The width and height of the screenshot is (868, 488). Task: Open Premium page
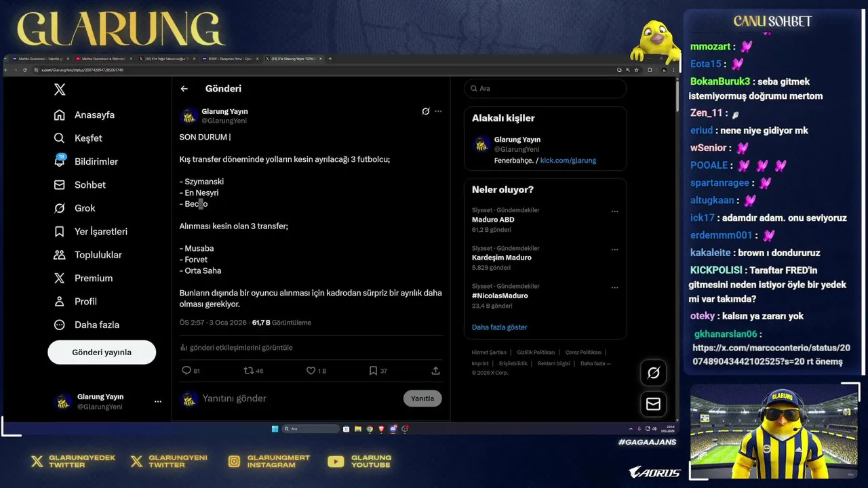(83, 279)
